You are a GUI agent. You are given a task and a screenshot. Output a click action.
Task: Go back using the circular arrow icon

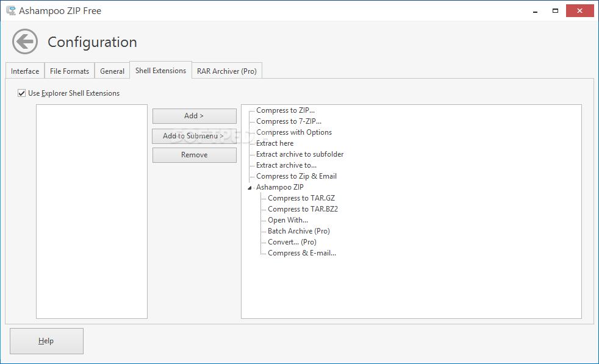(x=25, y=41)
